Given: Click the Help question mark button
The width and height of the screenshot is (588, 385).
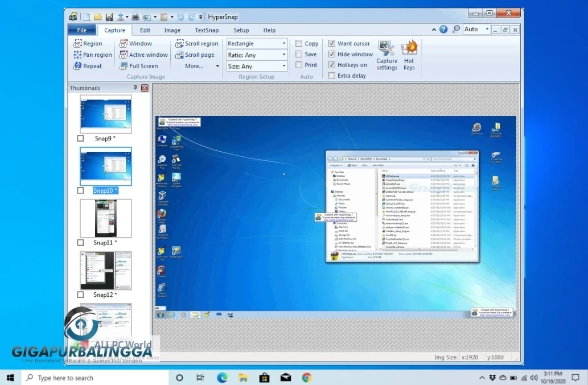Looking at the screenshot, I should (443, 29).
